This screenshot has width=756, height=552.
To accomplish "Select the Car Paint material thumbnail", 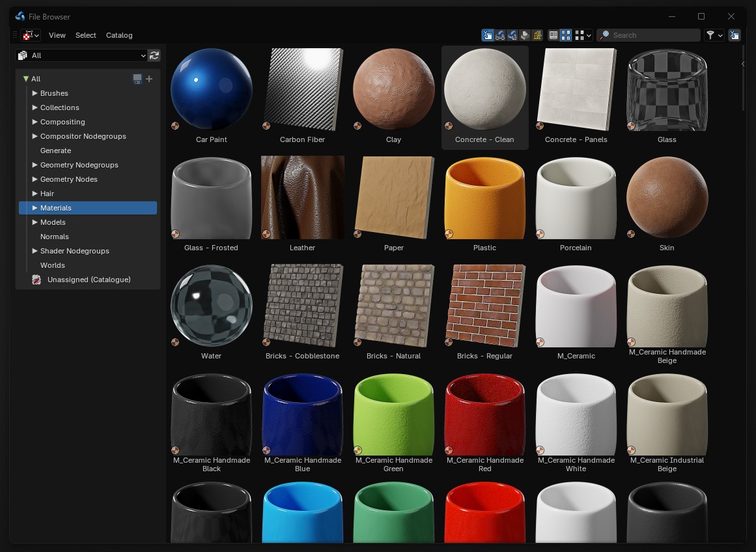I will 211,89.
